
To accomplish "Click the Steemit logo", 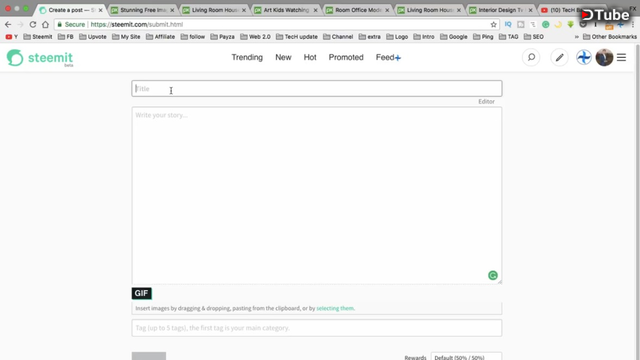I will [x=40, y=58].
